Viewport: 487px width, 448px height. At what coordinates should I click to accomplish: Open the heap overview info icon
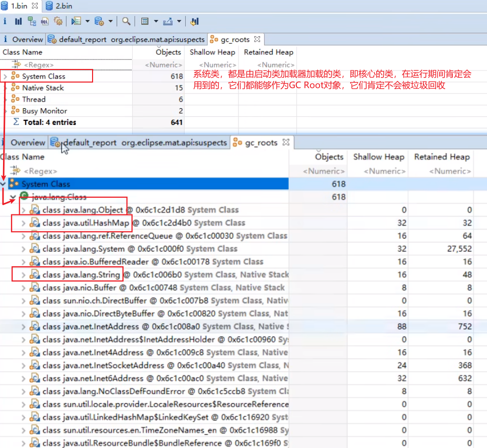5,21
